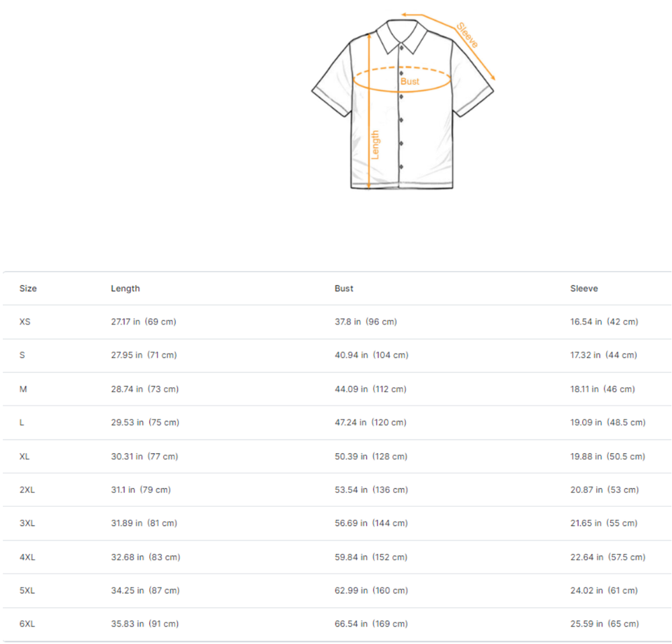Click the 20.87 in (53 cm) sleeve value

click(604, 490)
